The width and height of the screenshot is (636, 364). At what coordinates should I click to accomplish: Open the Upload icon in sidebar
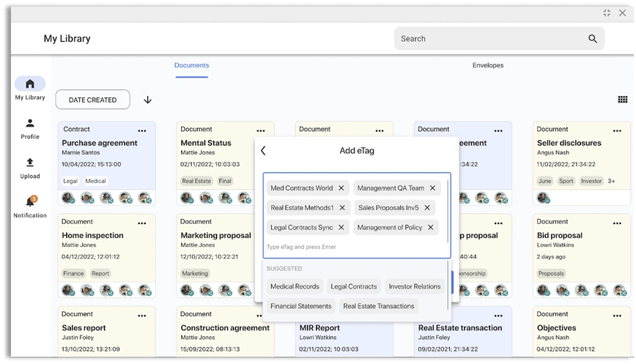[x=30, y=168]
